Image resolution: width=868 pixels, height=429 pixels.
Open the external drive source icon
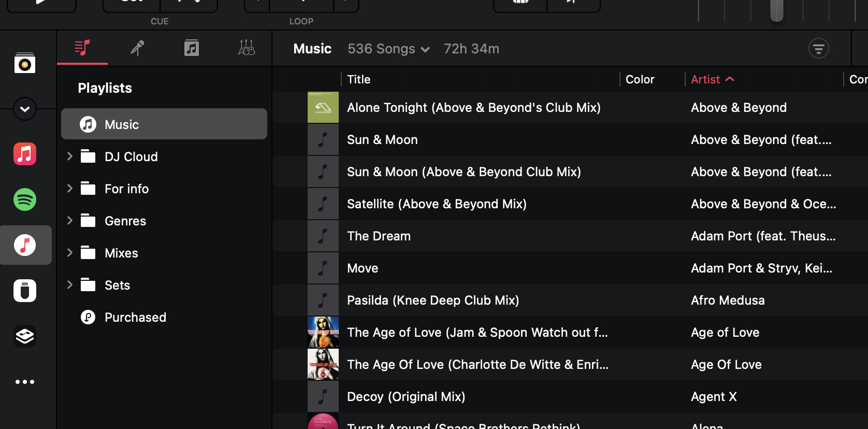25,291
